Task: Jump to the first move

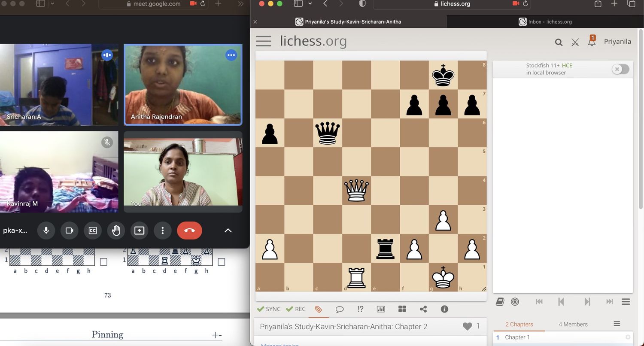Action: (540, 302)
